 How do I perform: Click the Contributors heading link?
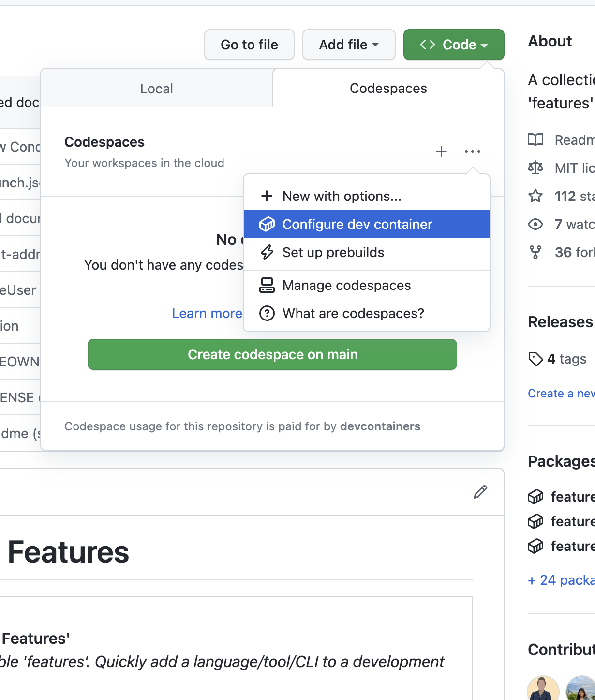[x=561, y=650]
